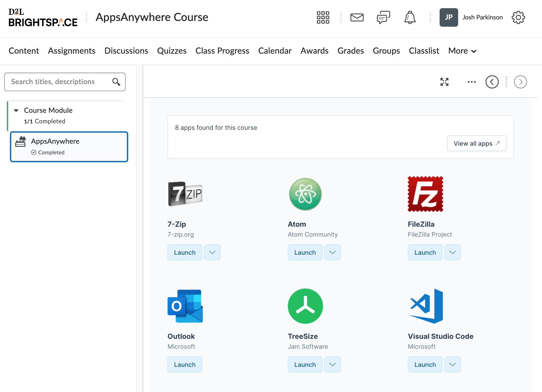
Task: Click the FileZilla app icon
Action: tap(425, 194)
